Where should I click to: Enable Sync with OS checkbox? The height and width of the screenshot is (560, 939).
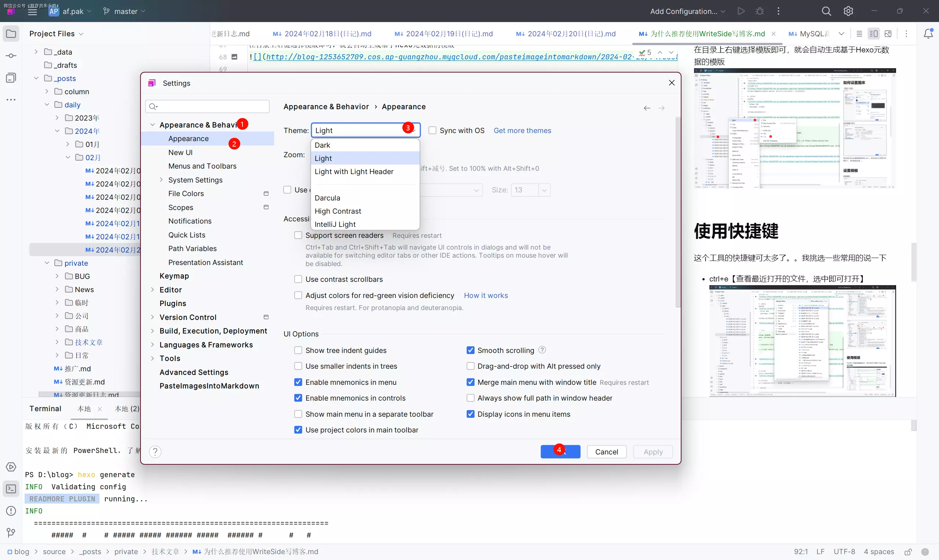tap(433, 130)
